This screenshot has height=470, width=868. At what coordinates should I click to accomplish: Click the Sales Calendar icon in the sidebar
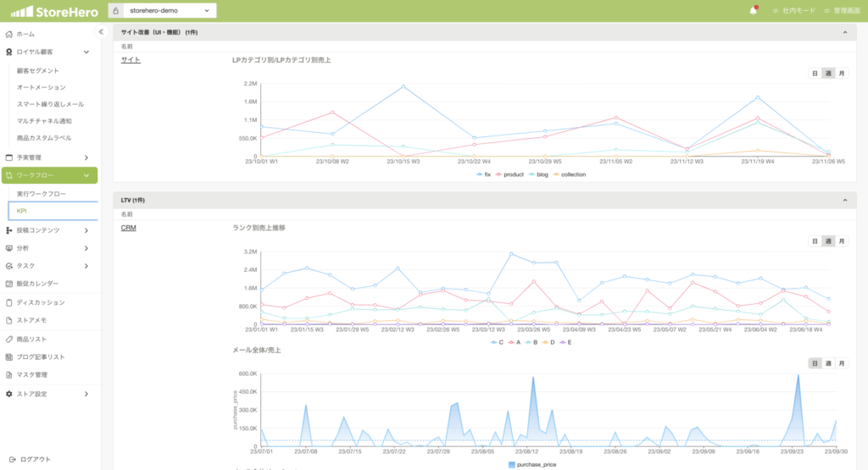pyautogui.click(x=9, y=284)
